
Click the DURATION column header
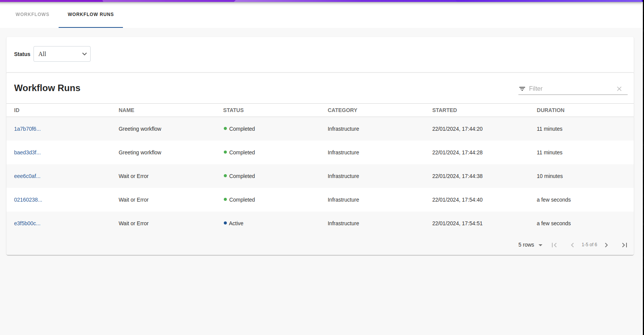550,110
